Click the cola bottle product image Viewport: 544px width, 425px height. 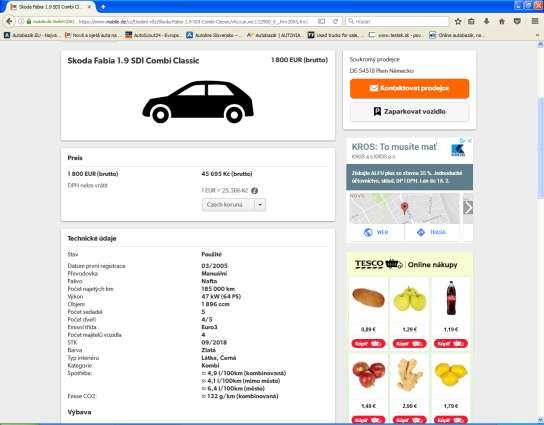pyautogui.click(x=451, y=298)
